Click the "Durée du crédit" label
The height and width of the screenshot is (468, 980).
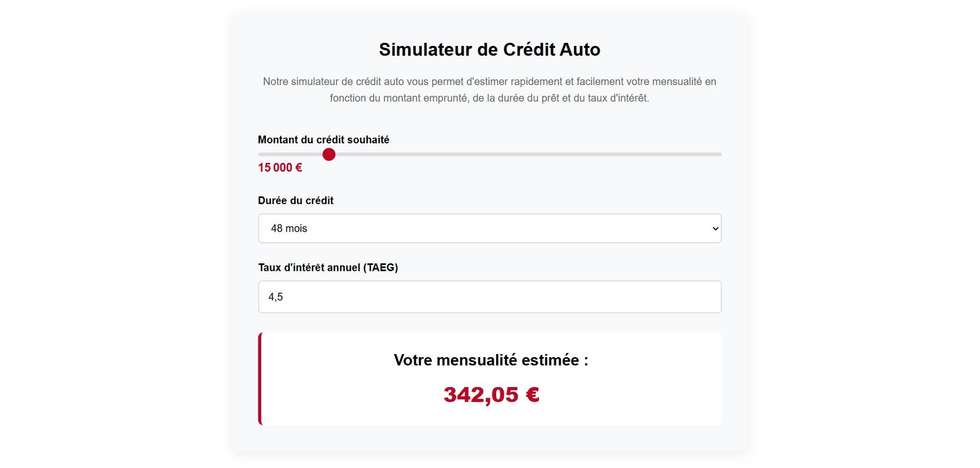[296, 200]
